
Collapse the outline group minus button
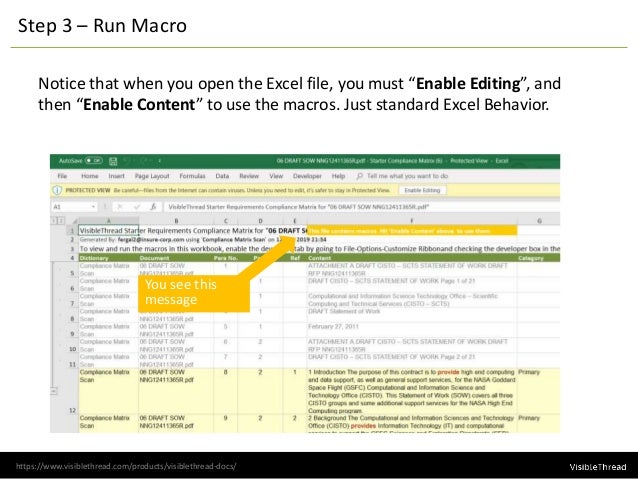(x=54, y=391)
